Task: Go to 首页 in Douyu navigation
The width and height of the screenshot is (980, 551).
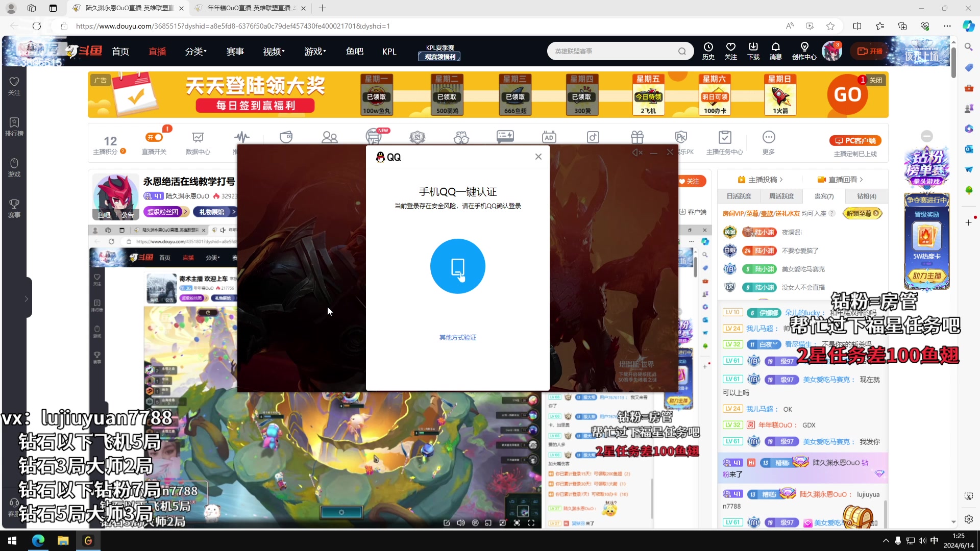Action: [120, 52]
